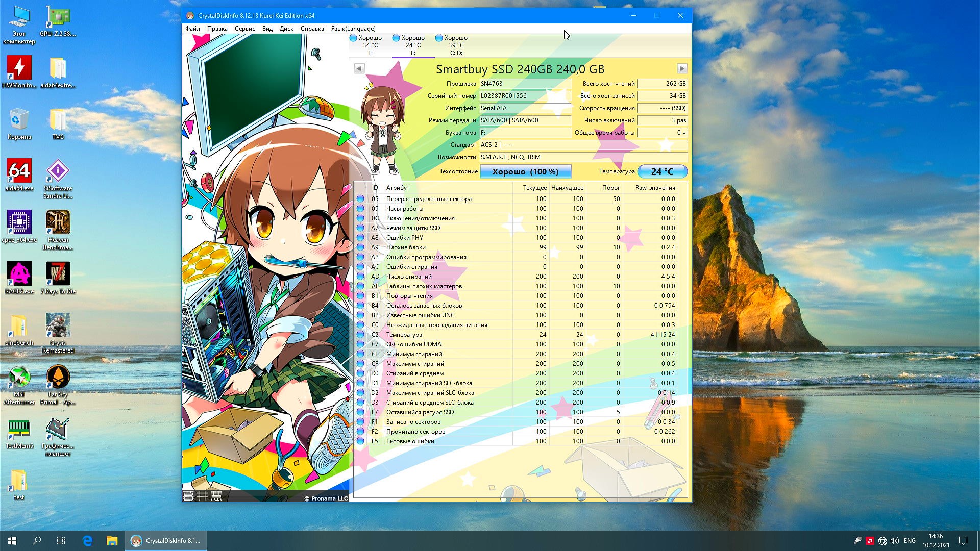This screenshot has height=551, width=980.
Task: Select disk E: status tab
Action: point(370,45)
